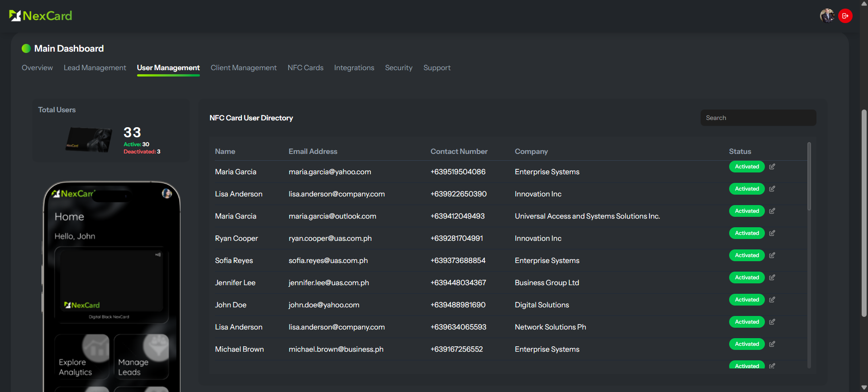Open edit icon for Jennifer Lee
This screenshot has height=392, width=868.
(x=772, y=277)
